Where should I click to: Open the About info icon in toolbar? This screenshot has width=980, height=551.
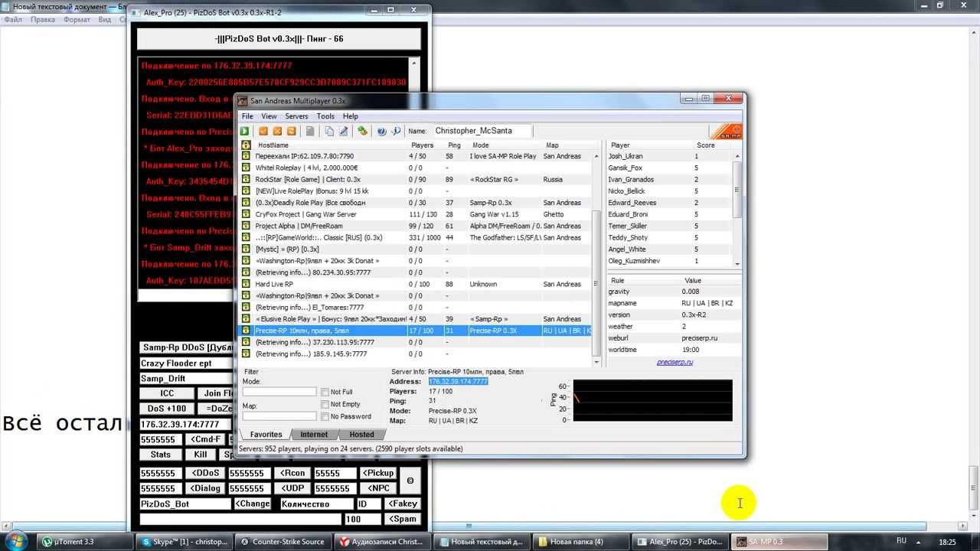[x=396, y=131]
